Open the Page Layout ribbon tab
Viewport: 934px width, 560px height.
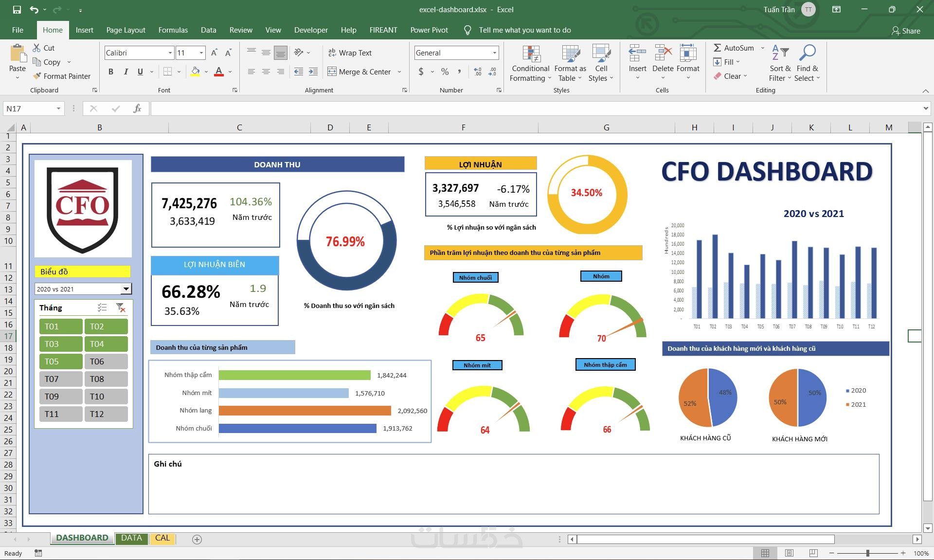click(126, 30)
